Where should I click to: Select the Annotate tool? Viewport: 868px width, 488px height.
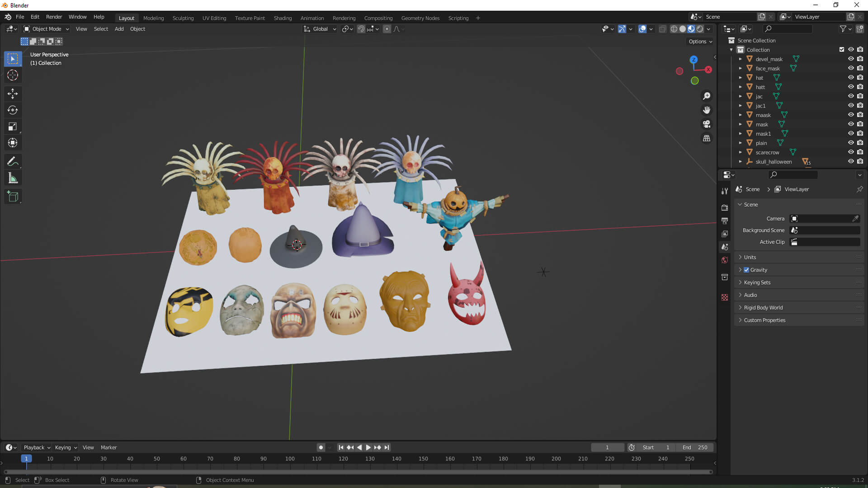coord(13,161)
